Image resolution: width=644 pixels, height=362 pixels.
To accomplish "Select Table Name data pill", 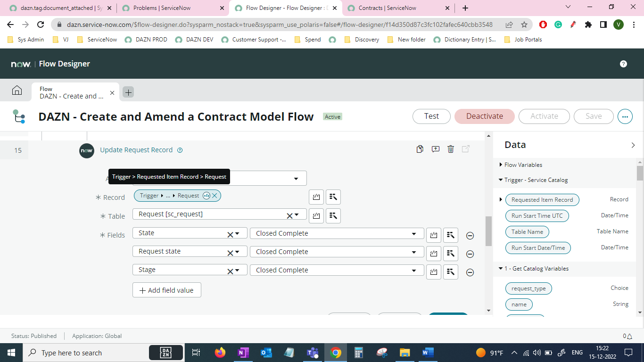I will [x=527, y=232].
